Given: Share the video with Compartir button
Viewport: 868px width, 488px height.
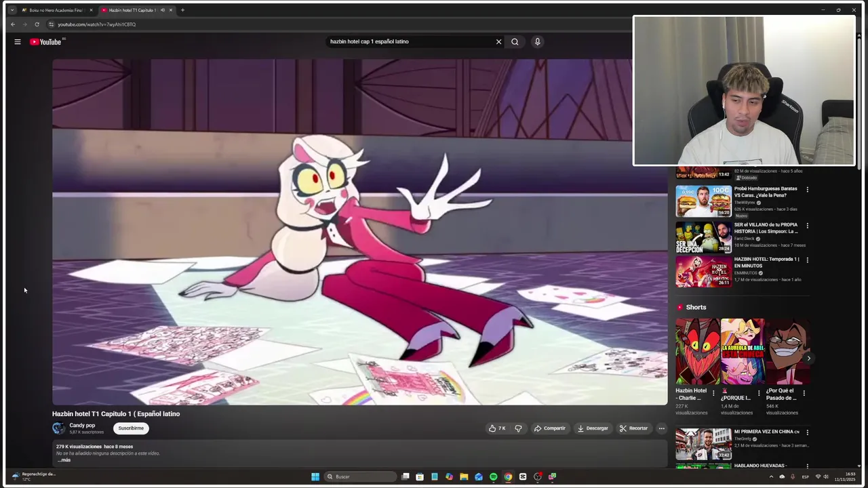Looking at the screenshot, I should 549,428.
